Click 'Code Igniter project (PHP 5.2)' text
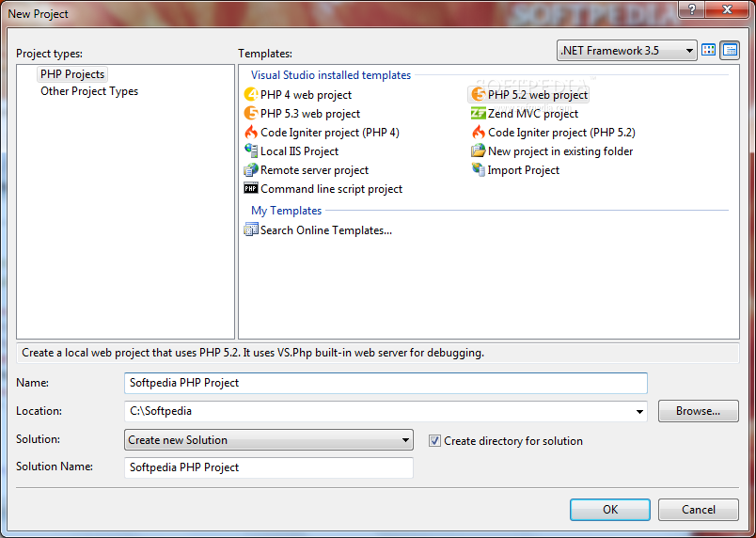Viewport: 756px width, 538px height. click(x=561, y=133)
